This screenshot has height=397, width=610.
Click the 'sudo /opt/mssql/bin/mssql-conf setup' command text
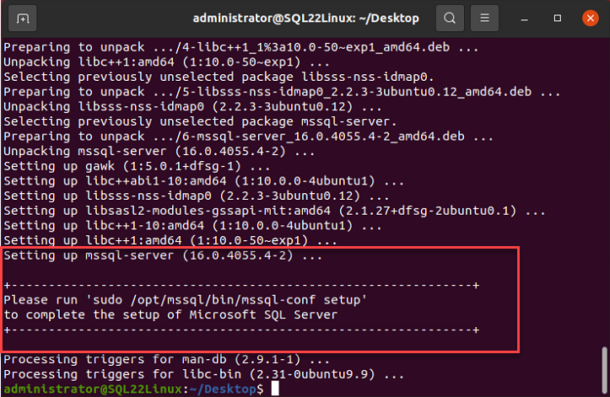pos(226,300)
